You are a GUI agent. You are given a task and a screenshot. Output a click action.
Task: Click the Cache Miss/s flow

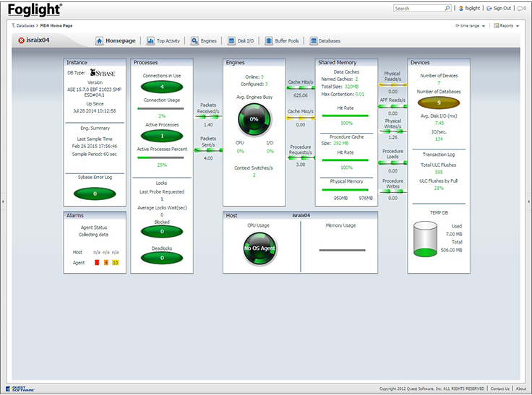tap(301, 118)
